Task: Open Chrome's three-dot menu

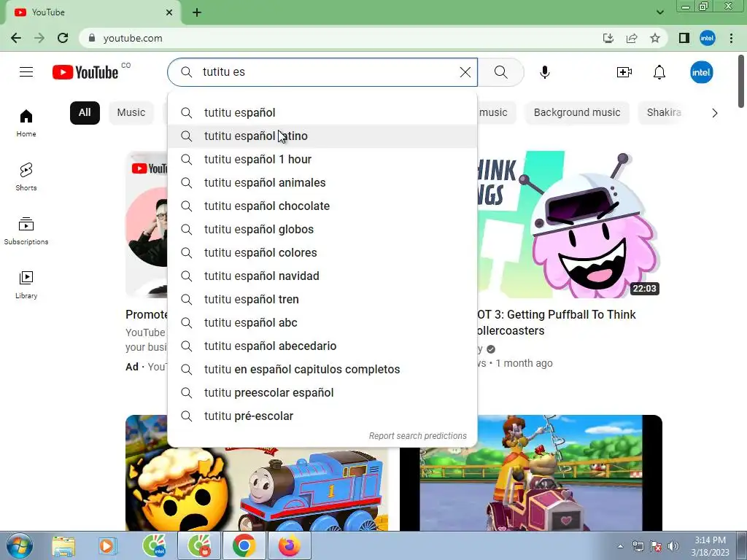Action: 731,38
